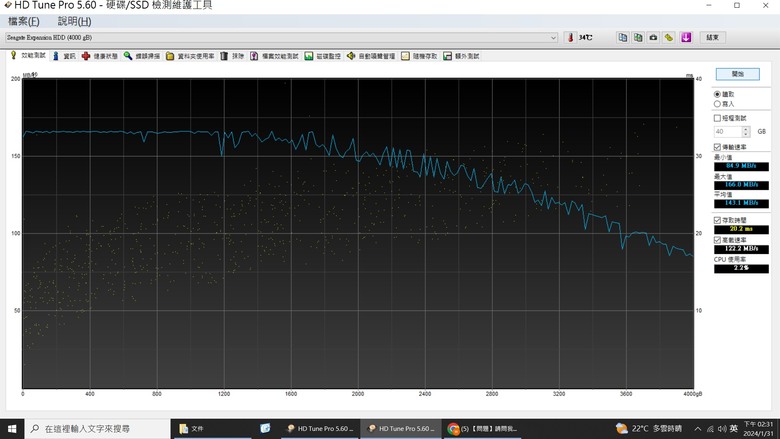Image resolution: width=780 pixels, height=439 pixels.
Task: Click the maximum value 166.0 MB/s
Action: [x=741, y=185]
